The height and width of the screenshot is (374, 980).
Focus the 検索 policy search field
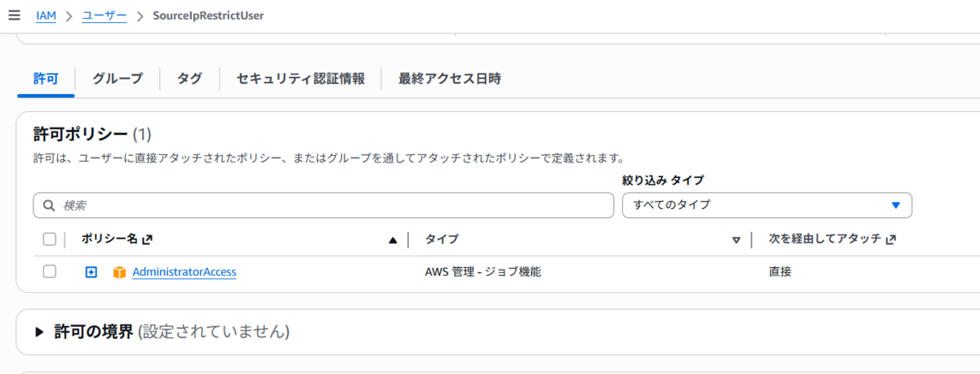(x=323, y=205)
